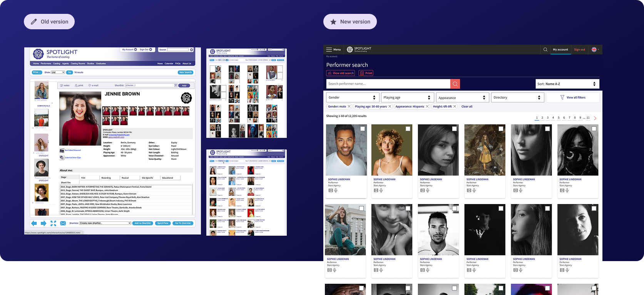
Task: Click the blue envelope icon in bottom bar
Action: tap(63, 223)
